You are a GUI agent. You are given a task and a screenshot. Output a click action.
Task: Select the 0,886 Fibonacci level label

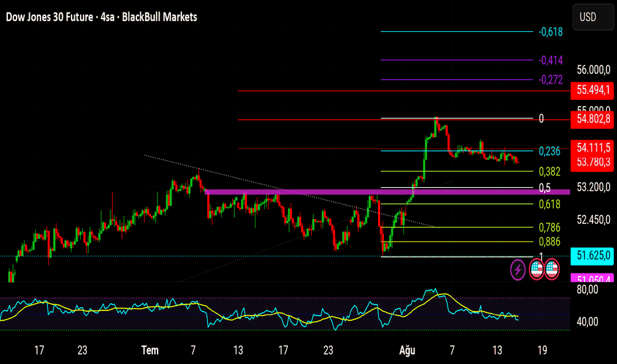click(549, 242)
